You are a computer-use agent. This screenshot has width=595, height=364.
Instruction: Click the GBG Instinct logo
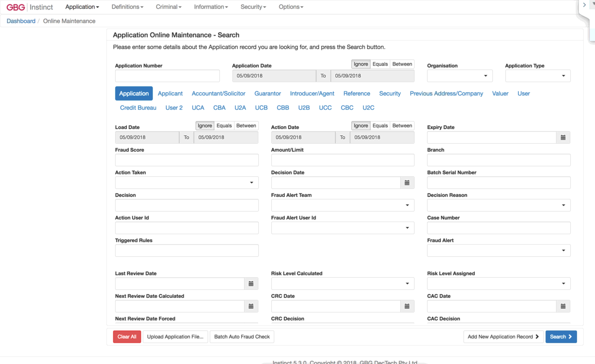pyautogui.click(x=30, y=7)
